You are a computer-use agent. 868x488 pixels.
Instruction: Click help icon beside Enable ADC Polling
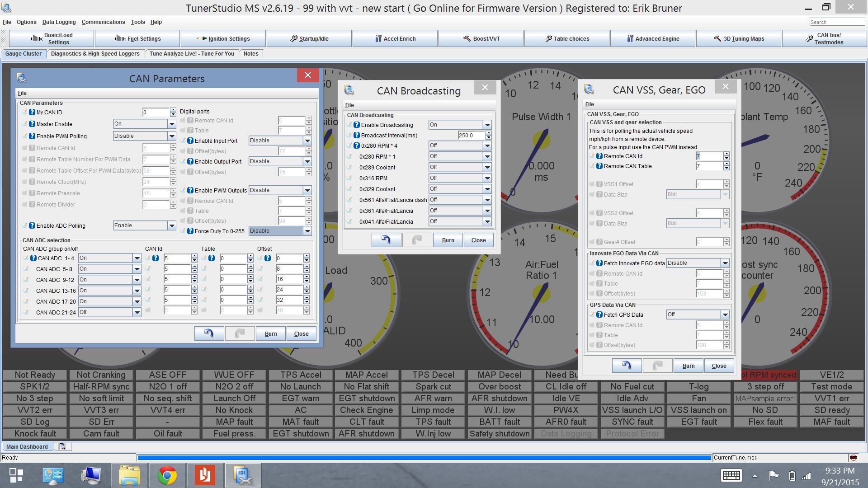point(32,225)
